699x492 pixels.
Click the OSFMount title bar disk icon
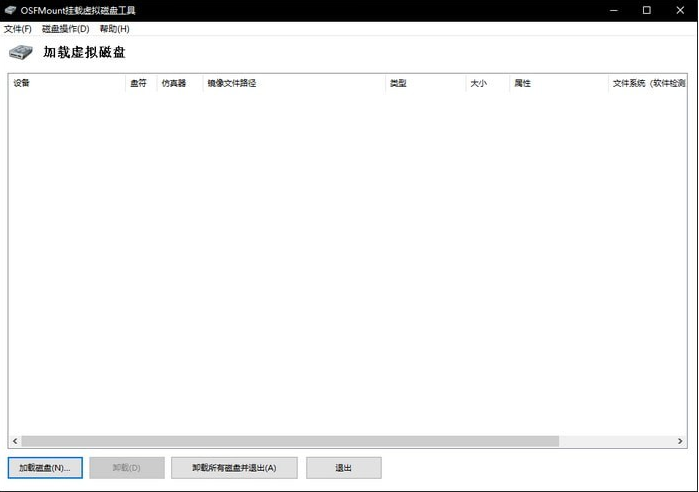coord(10,10)
